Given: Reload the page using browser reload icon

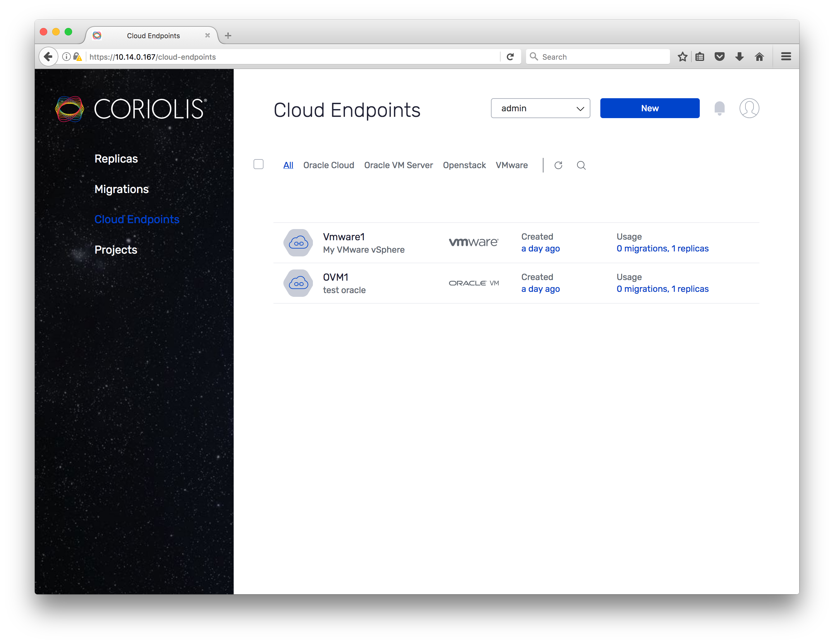Looking at the screenshot, I should 510,57.
